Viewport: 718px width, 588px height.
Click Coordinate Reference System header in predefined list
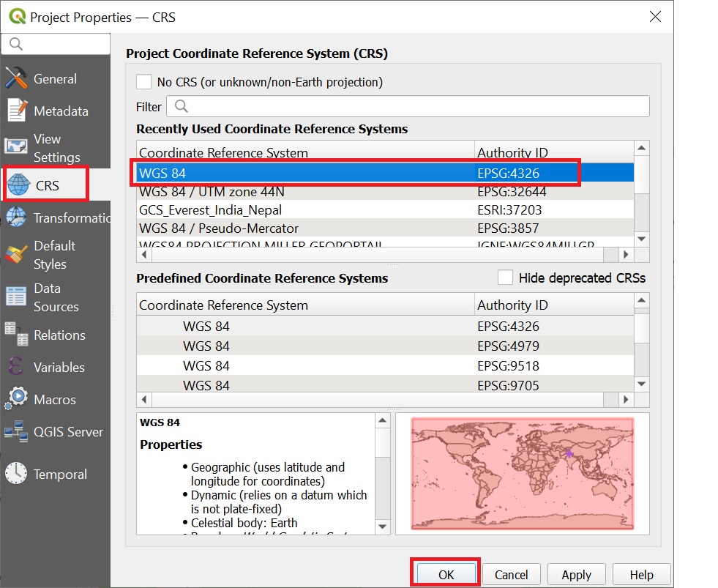click(305, 305)
